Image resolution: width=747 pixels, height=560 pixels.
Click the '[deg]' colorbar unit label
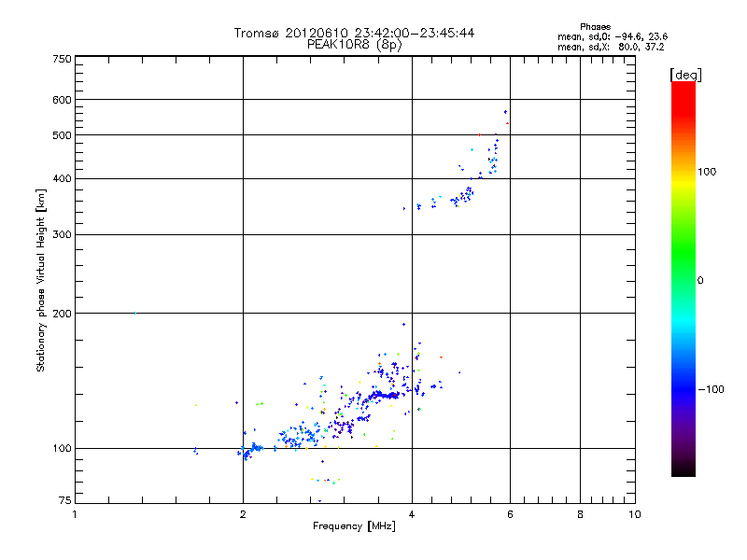[x=685, y=75]
